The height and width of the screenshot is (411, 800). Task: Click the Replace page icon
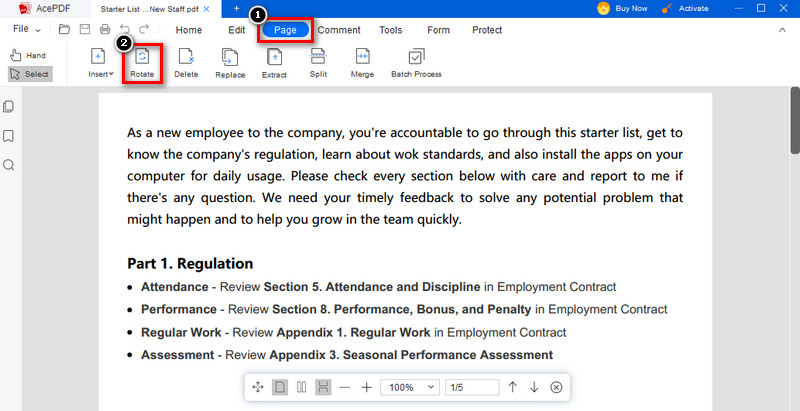pos(230,62)
